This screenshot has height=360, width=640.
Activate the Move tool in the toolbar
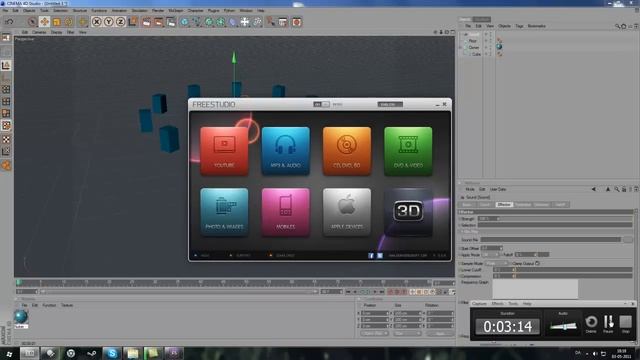[44, 22]
